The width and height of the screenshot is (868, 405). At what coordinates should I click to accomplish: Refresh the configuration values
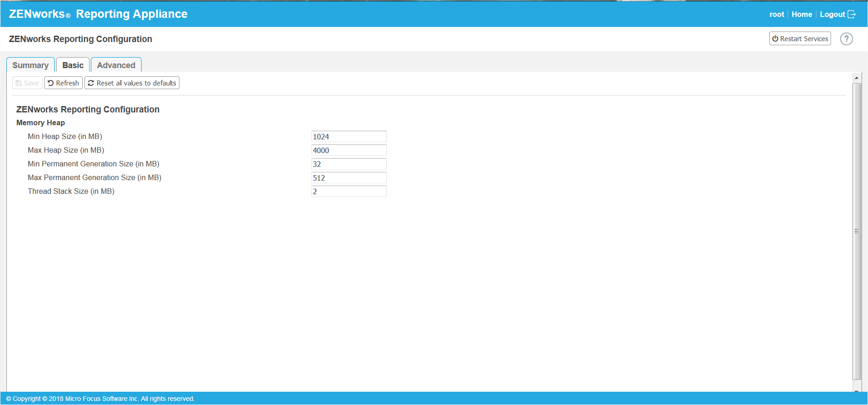point(63,83)
